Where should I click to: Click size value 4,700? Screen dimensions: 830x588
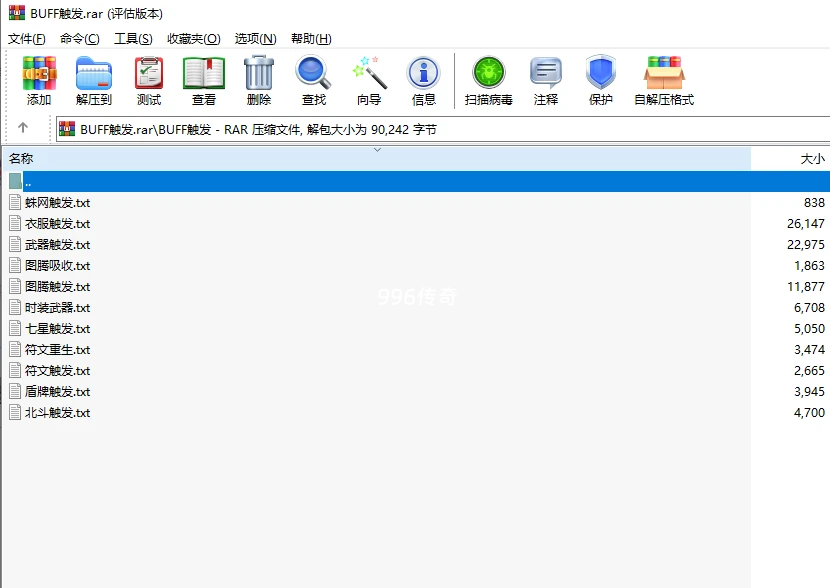tap(809, 413)
